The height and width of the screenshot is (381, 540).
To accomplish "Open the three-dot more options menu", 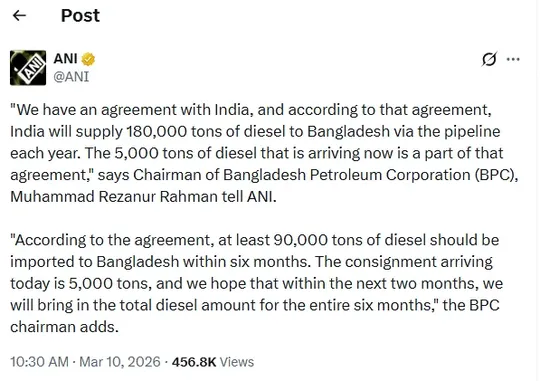I will [x=513, y=59].
